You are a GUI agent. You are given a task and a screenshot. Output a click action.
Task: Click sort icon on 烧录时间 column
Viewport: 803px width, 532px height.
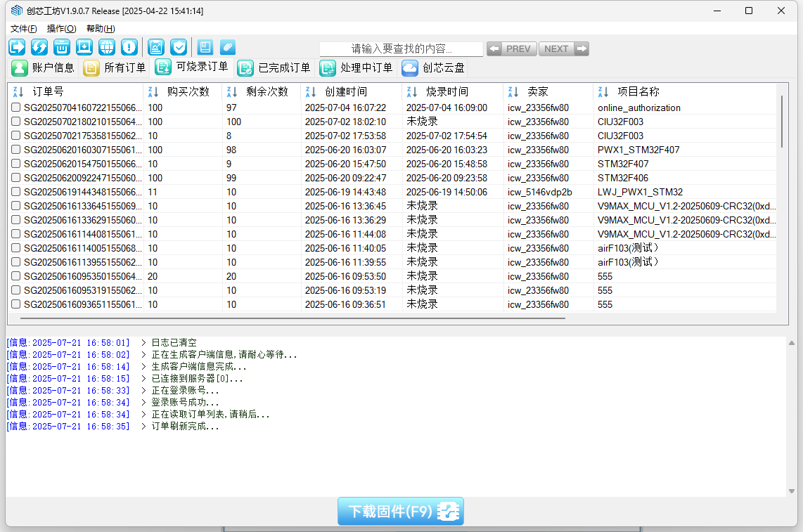[x=412, y=91]
